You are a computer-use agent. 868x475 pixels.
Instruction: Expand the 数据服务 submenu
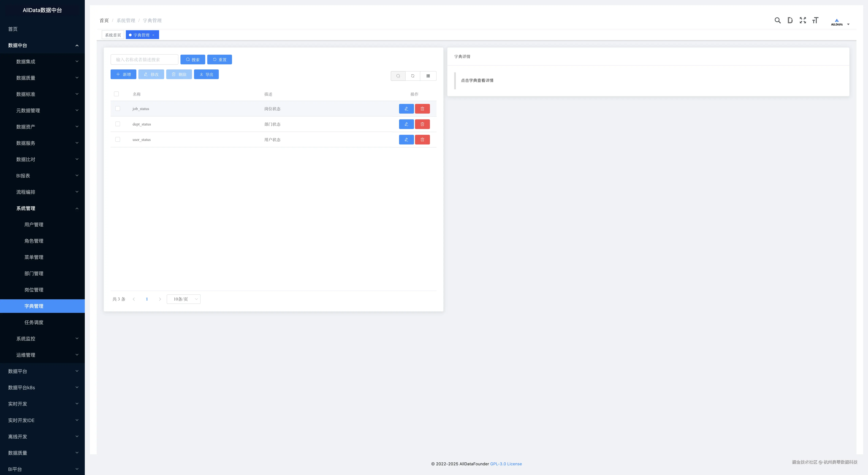point(42,143)
